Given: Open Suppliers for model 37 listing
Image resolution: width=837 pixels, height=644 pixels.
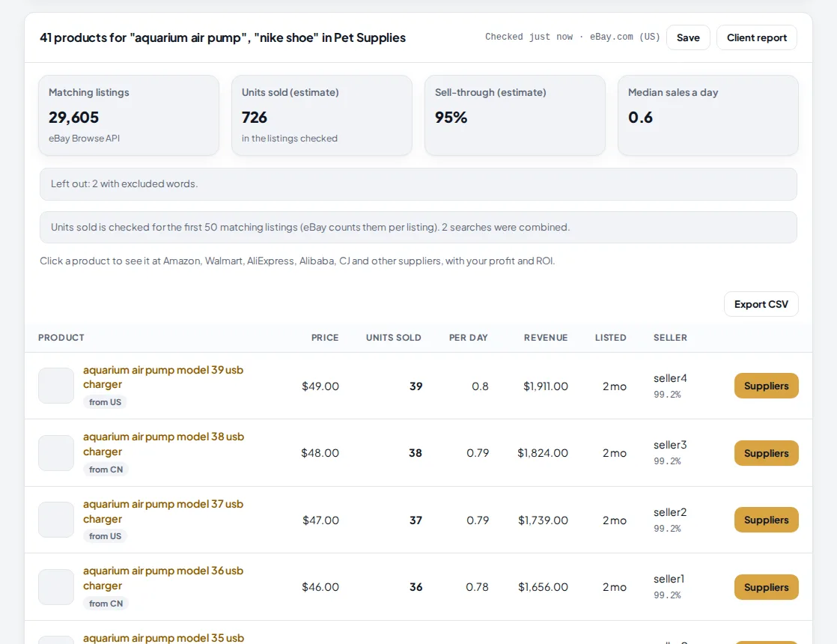Looking at the screenshot, I should (x=766, y=520).
